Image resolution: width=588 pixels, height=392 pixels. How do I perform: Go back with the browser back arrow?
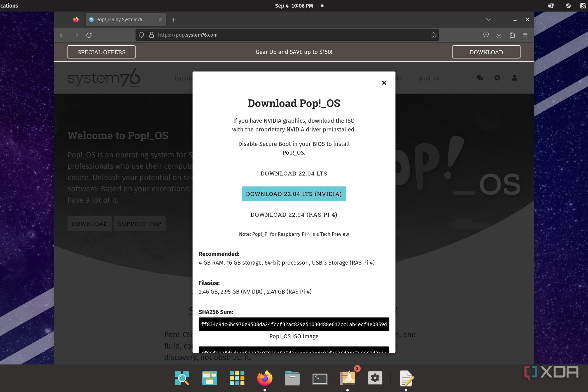[x=63, y=35]
